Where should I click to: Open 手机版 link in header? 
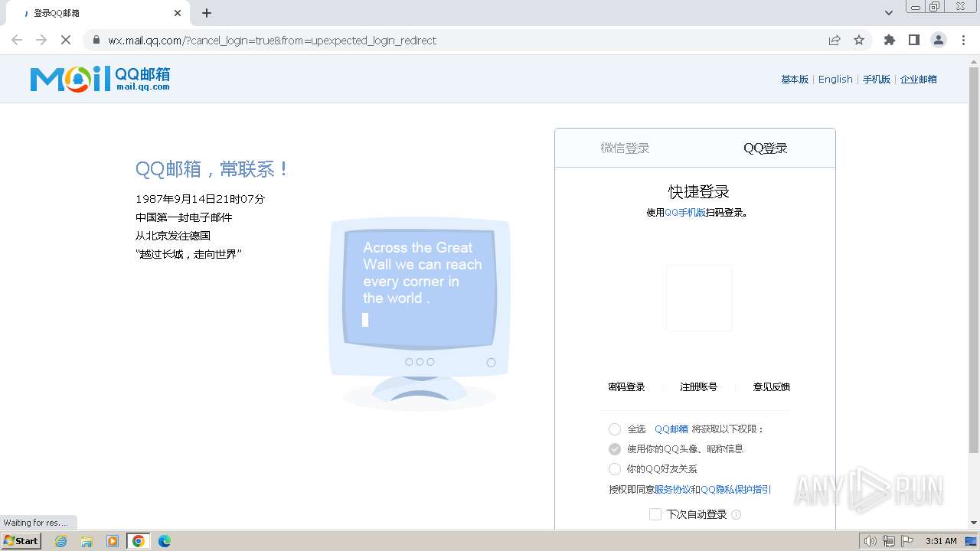[x=877, y=79]
